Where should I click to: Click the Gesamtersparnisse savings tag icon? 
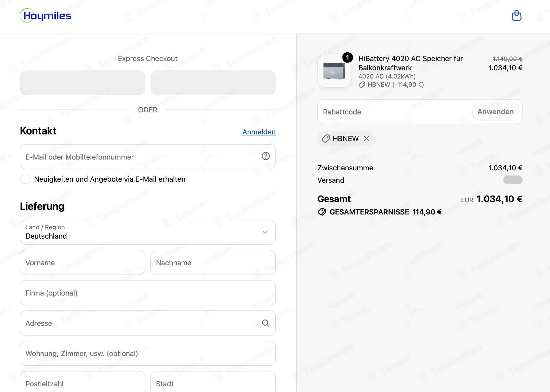click(322, 212)
